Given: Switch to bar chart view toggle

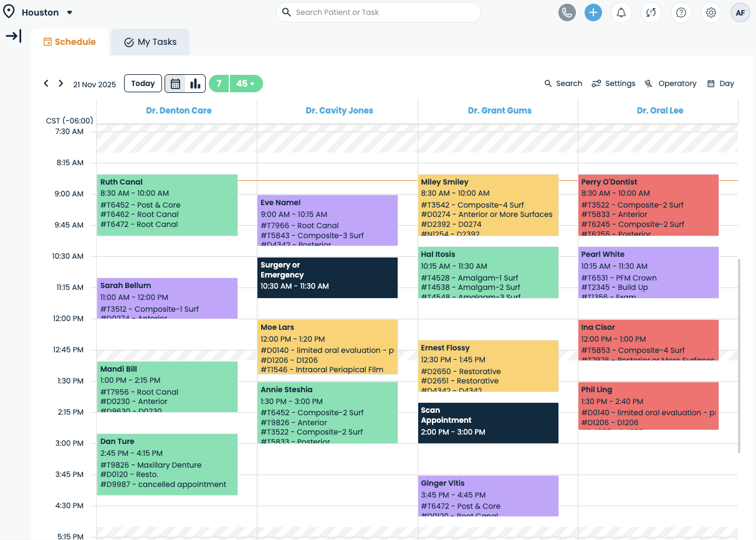Looking at the screenshot, I should click(195, 84).
